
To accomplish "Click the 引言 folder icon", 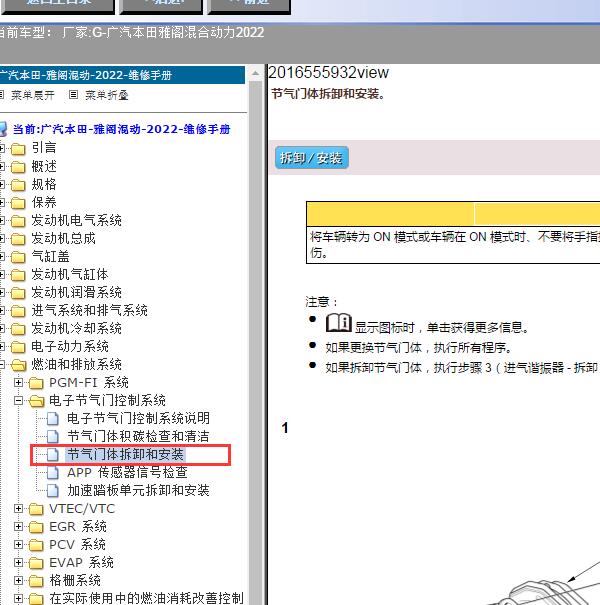I will click(x=18, y=149).
